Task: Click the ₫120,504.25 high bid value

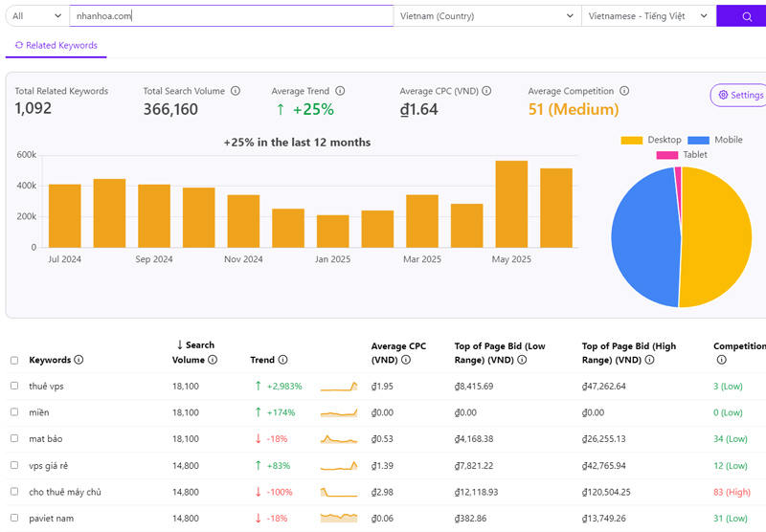Action: pos(606,492)
